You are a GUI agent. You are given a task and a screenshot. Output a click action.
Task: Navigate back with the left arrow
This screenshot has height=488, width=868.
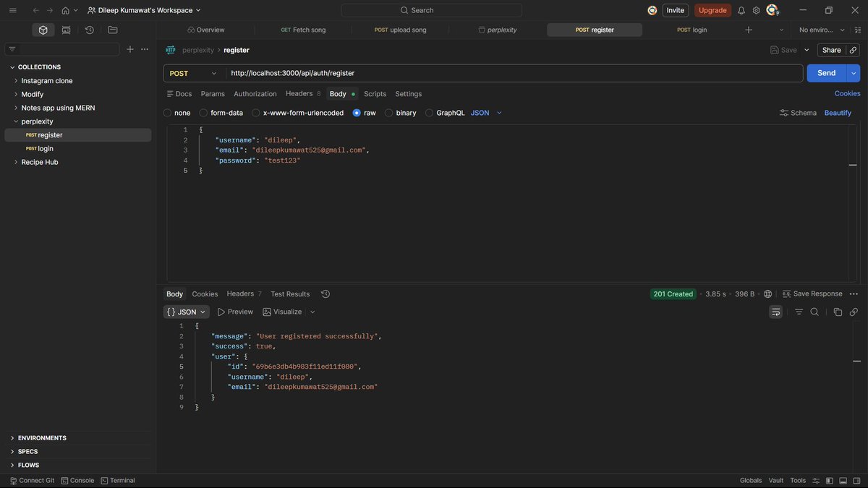[x=35, y=10]
